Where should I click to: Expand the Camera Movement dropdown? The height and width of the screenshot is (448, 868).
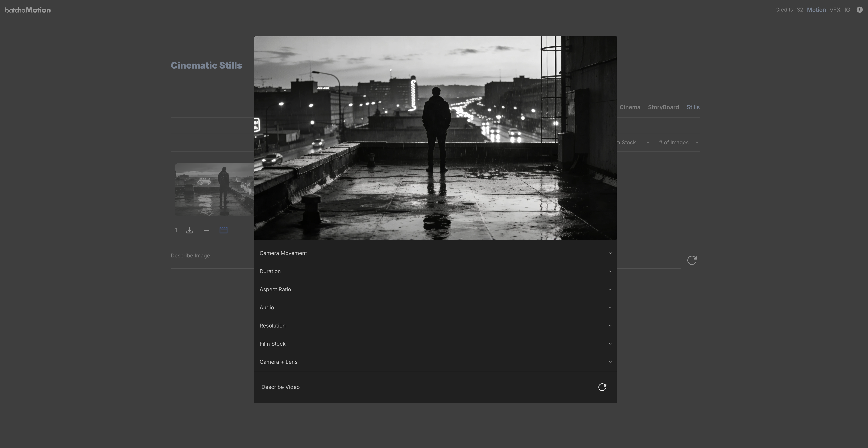tap(435, 253)
